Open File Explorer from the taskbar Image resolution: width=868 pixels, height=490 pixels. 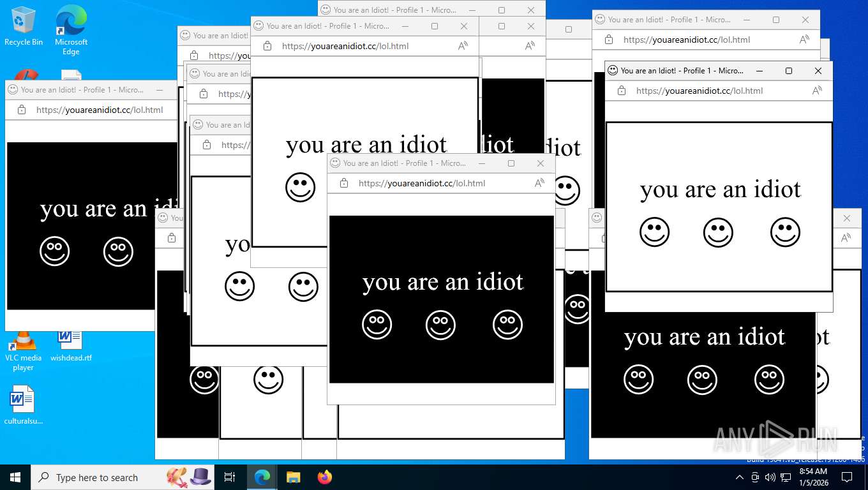294,477
